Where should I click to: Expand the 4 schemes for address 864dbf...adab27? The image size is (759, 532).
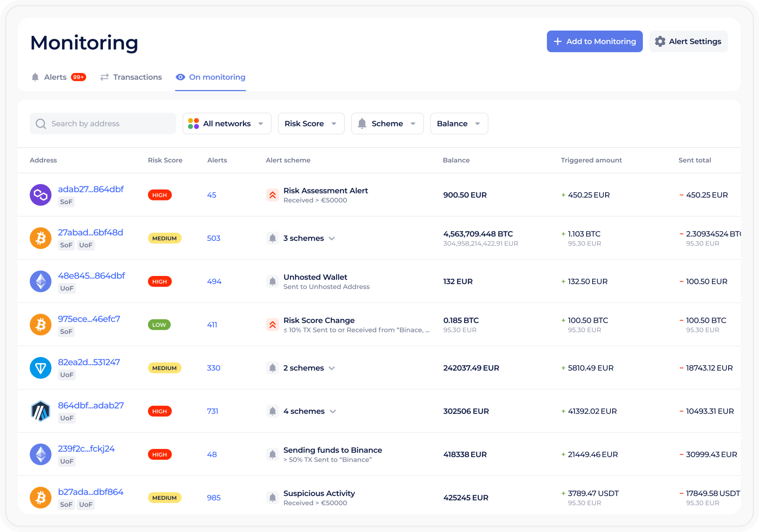point(333,411)
